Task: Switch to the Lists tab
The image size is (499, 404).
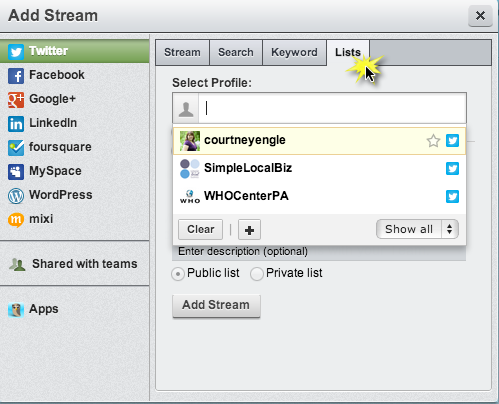Action: click(348, 52)
